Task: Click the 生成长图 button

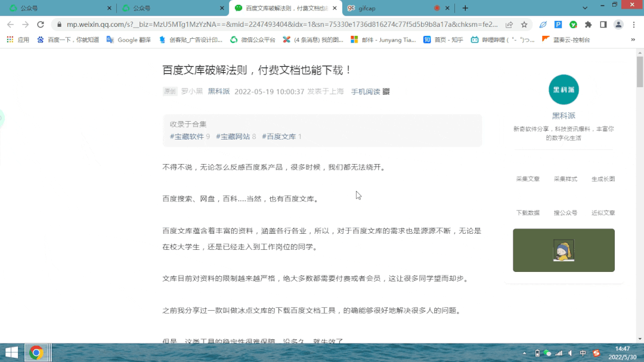Action: click(x=603, y=179)
